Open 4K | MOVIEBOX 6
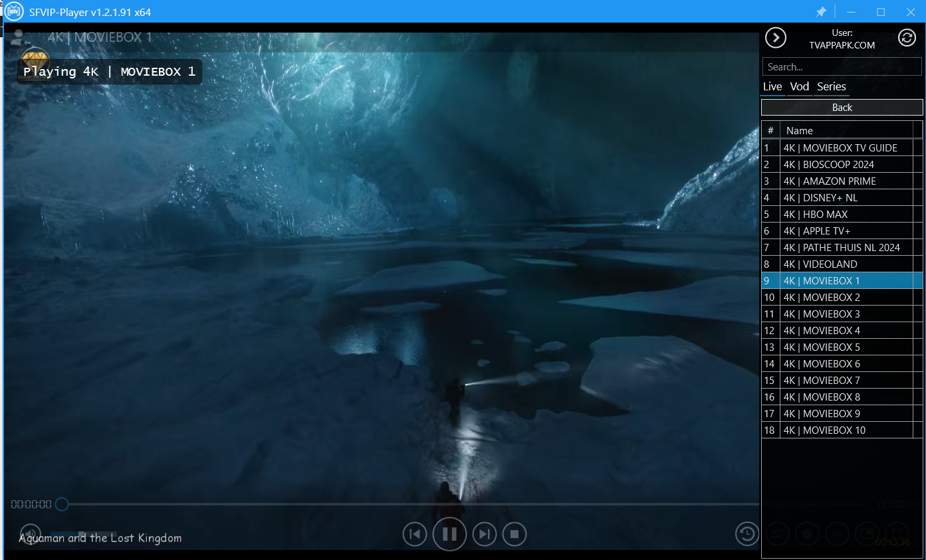Viewport: 926px width, 560px height. (842, 363)
